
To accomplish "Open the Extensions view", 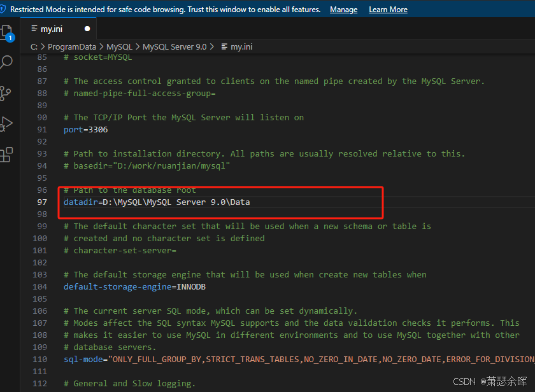I will 6,154.
